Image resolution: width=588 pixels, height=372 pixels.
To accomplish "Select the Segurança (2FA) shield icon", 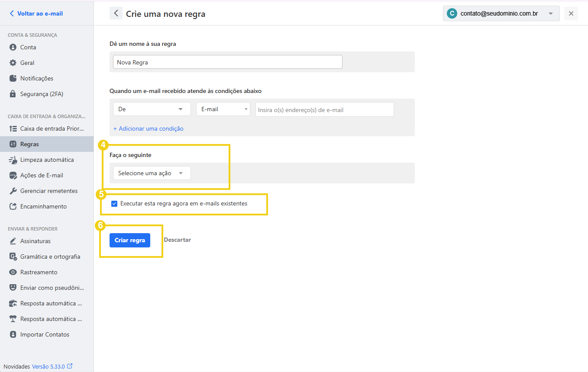I will (x=13, y=93).
